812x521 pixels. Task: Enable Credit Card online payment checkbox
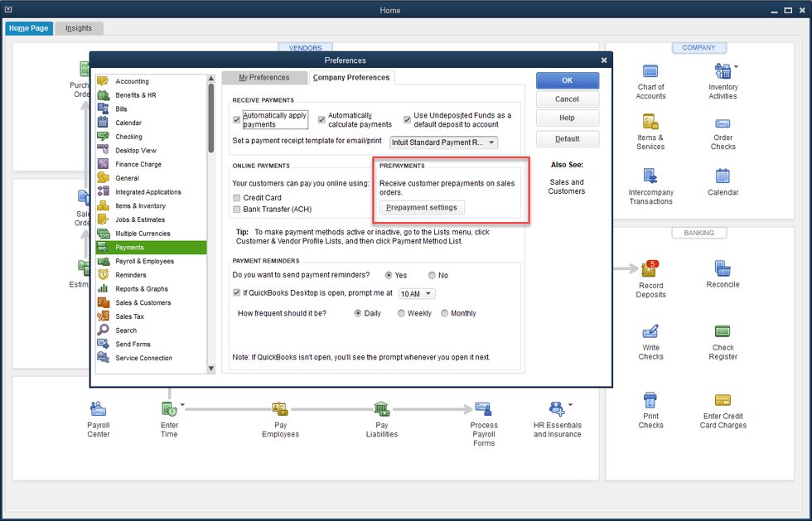coord(237,198)
